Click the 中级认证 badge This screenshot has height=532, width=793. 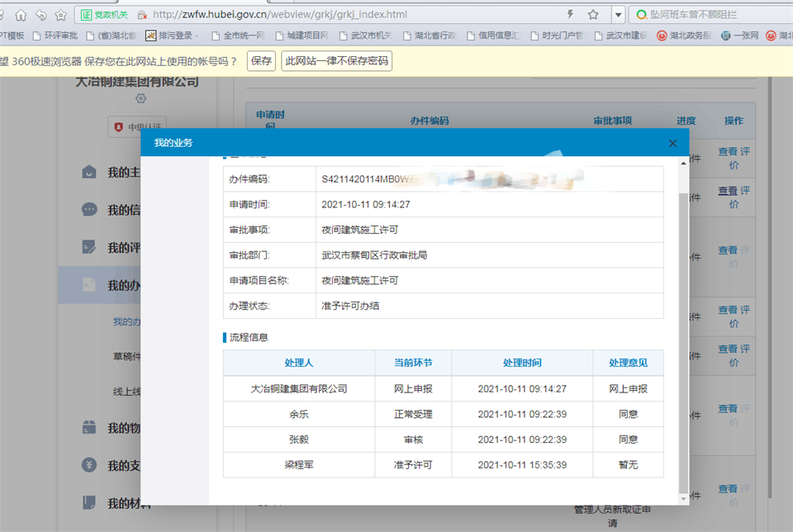138,126
